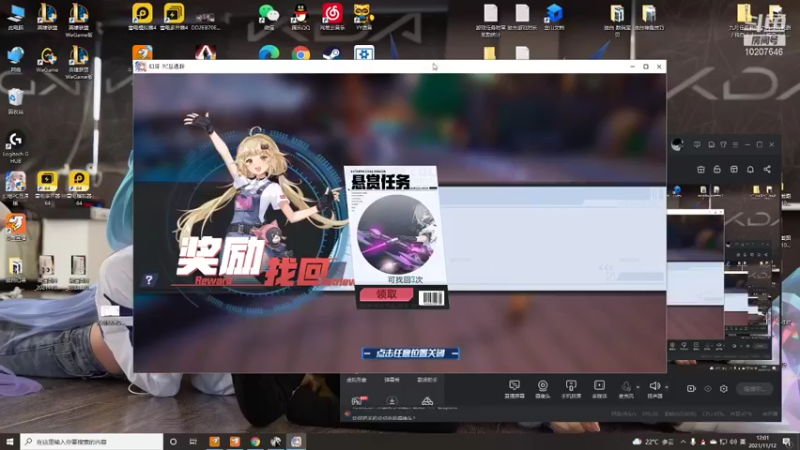Click the barcode icon beside the claim button
The width and height of the screenshot is (800, 450).
click(x=431, y=298)
